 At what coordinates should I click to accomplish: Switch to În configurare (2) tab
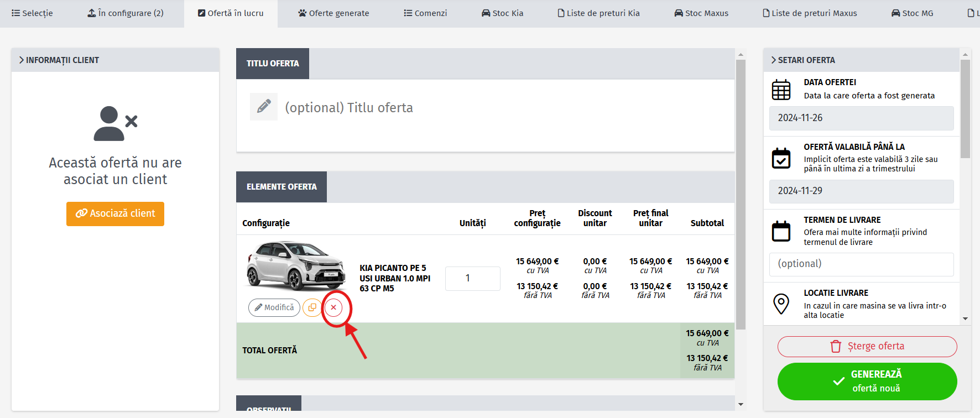point(126,13)
